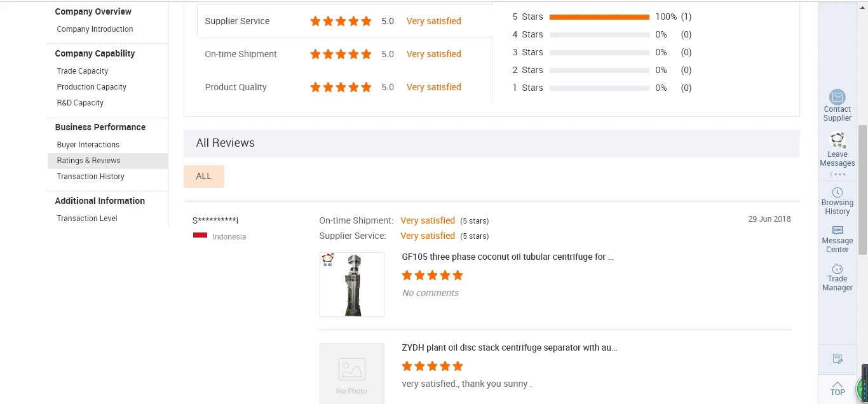
Task: Click the Contact Supplier envelope icon
Action: pyautogui.click(x=837, y=98)
